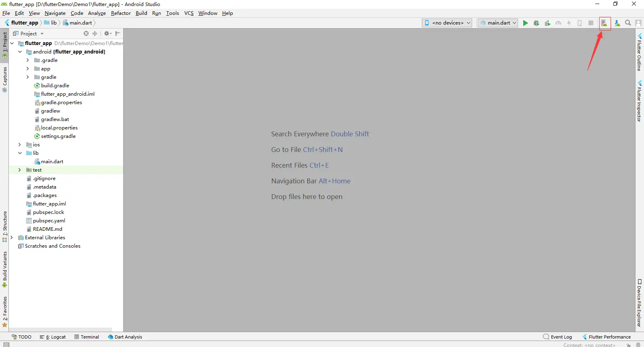The height and width of the screenshot is (347, 644).
Task: Open the Flutter Inspector side panel
Action: [639, 101]
